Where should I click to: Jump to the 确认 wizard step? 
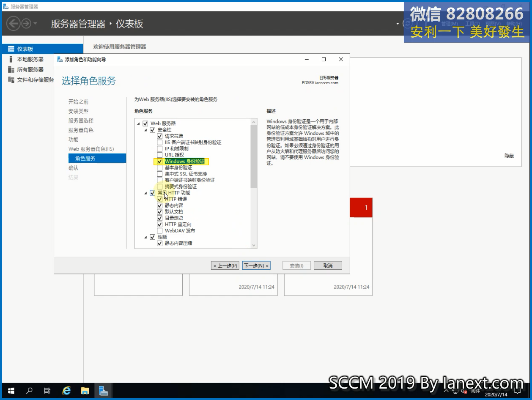point(74,168)
